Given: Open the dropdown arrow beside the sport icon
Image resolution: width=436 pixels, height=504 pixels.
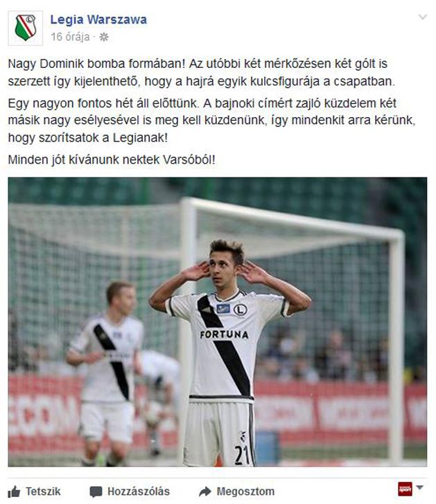Looking at the screenshot, I should [x=419, y=487].
